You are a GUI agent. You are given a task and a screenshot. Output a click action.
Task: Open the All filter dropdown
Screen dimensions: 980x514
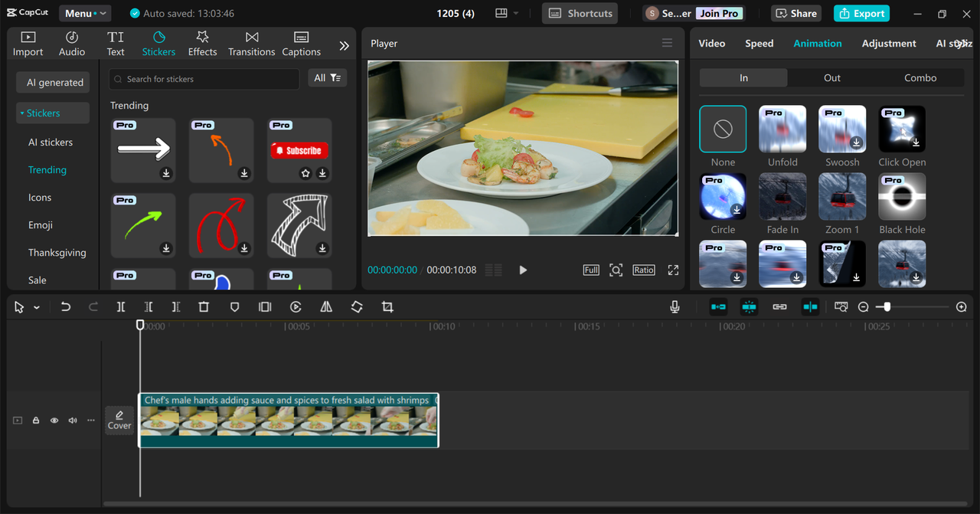(328, 77)
